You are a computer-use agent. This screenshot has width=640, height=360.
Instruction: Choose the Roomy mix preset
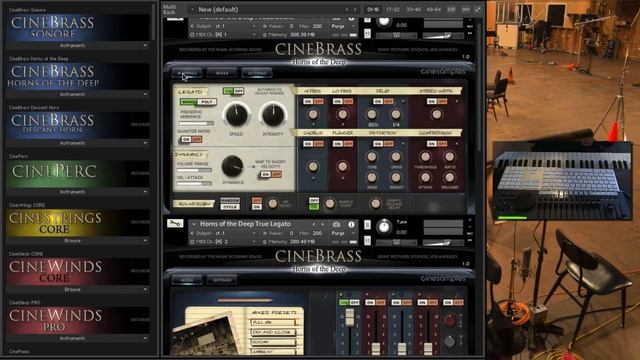tap(273, 342)
